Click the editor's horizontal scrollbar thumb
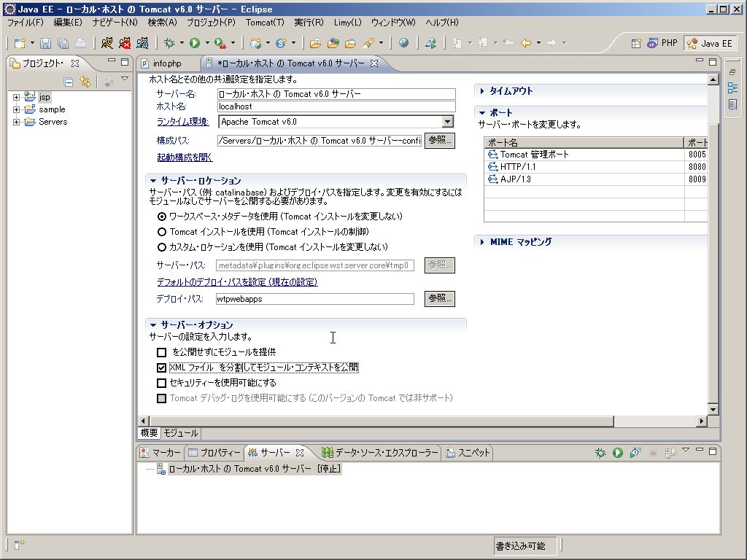747x560 pixels. [x=382, y=421]
